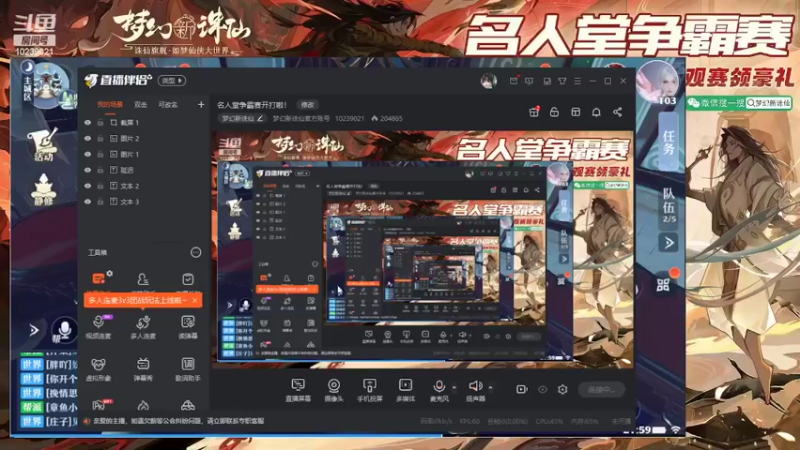Open the user avatar in the title bar
The width and height of the screenshot is (800, 450).
pyautogui.click(x=488, y=81)
